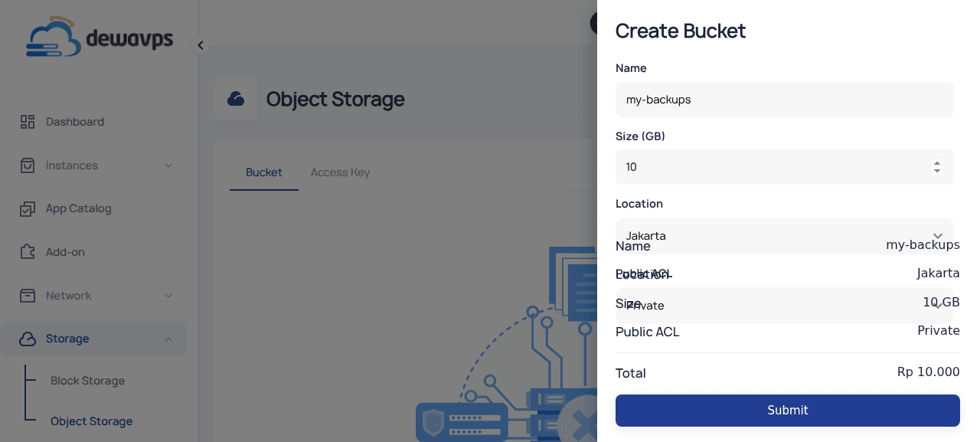Click the Add-on puzzle icon
Image resolution: width=980 pixels, height=442 pixels.
point(28,252)
